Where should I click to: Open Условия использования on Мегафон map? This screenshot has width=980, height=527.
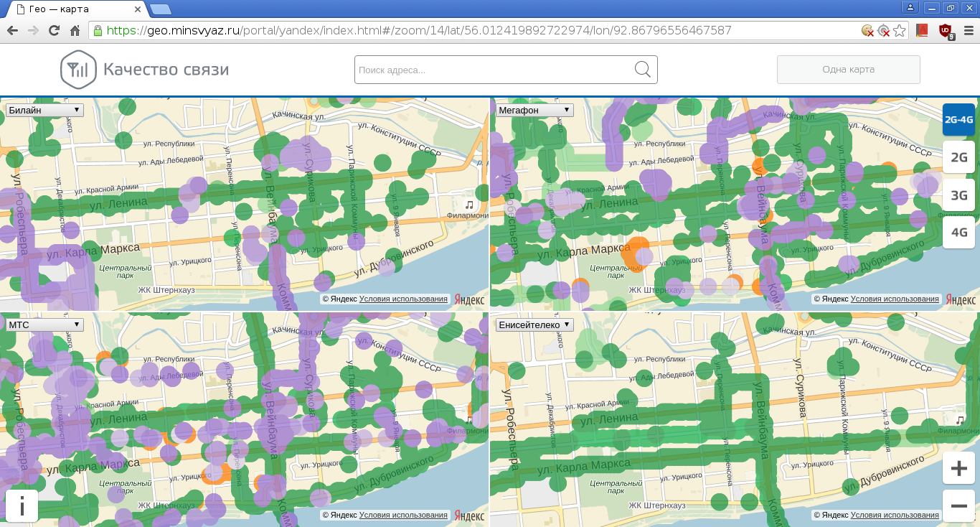click(894, 299)
